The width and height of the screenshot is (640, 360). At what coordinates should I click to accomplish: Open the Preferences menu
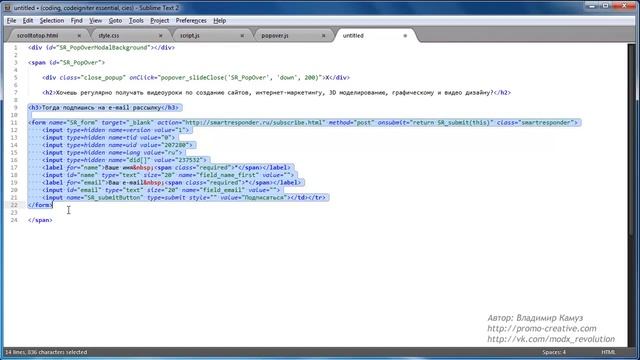191,20
